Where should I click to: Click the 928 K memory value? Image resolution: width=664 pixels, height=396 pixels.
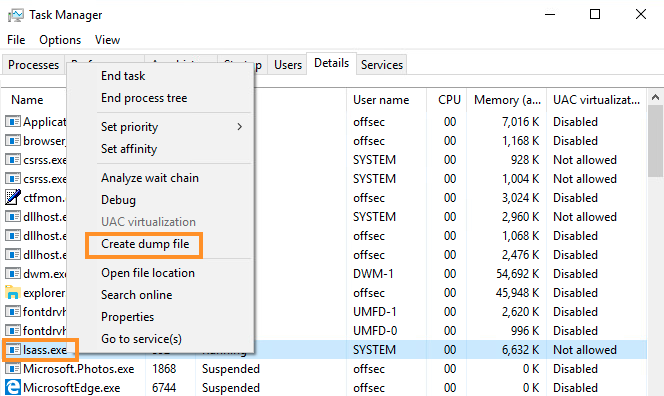(525, 160)
